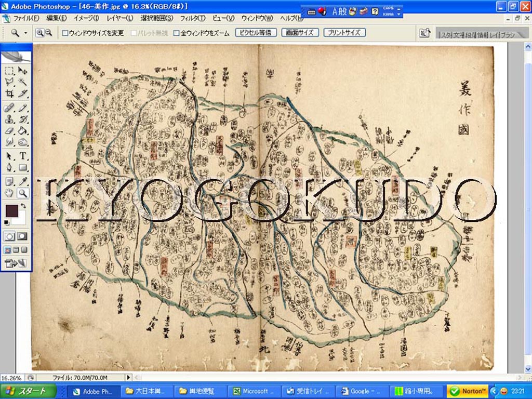Choose Zoom In mode in options bar

tap(39, 33)
